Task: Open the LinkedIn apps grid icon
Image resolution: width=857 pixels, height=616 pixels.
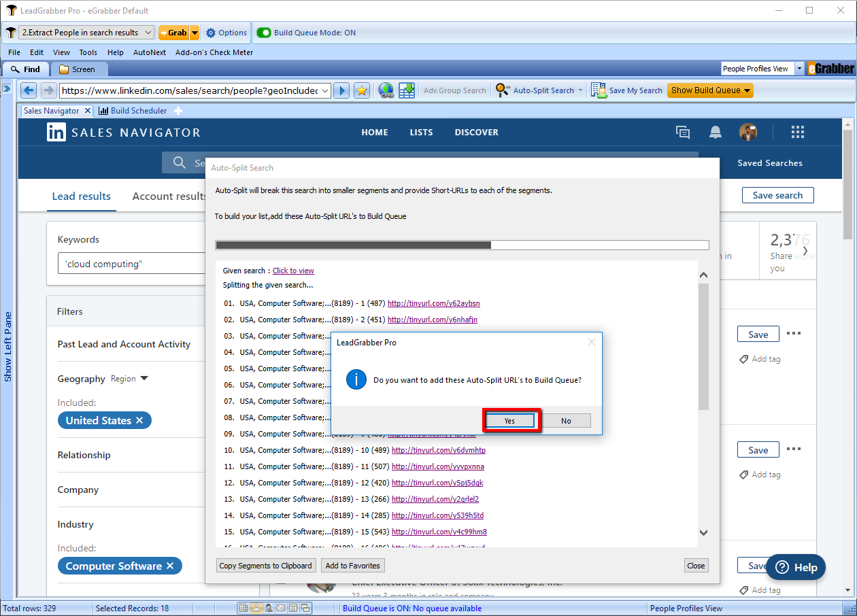Action: pyautogui.click(x=798, y=133)
